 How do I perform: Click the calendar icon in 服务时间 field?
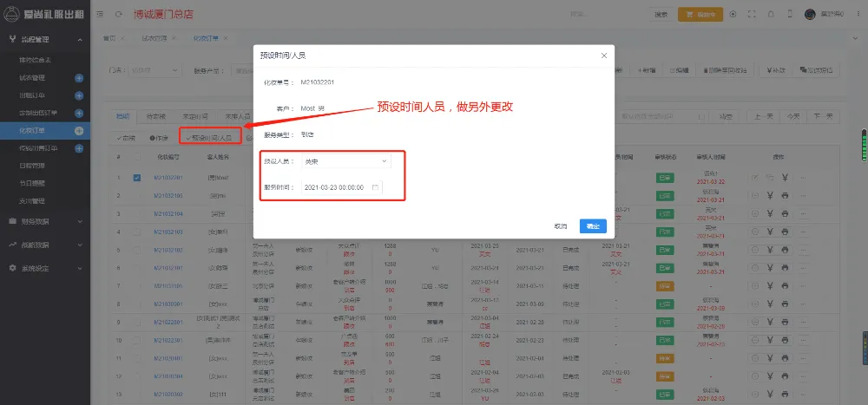375,187
